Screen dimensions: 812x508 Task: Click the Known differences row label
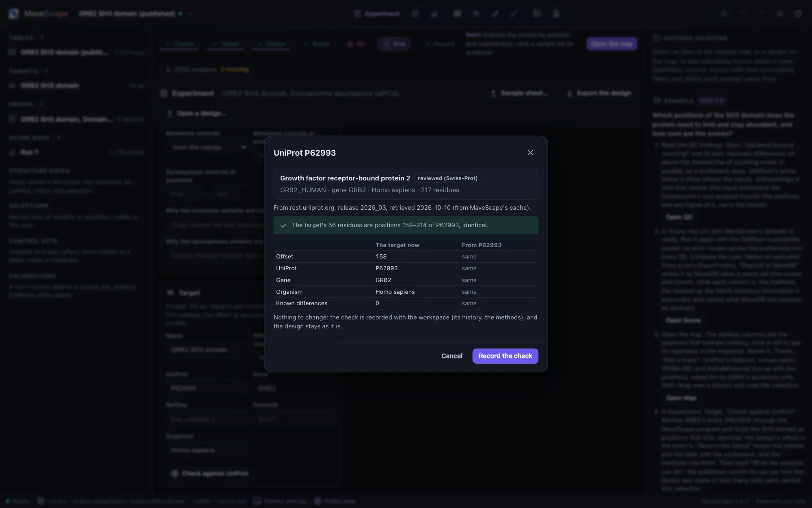[302, 303]
